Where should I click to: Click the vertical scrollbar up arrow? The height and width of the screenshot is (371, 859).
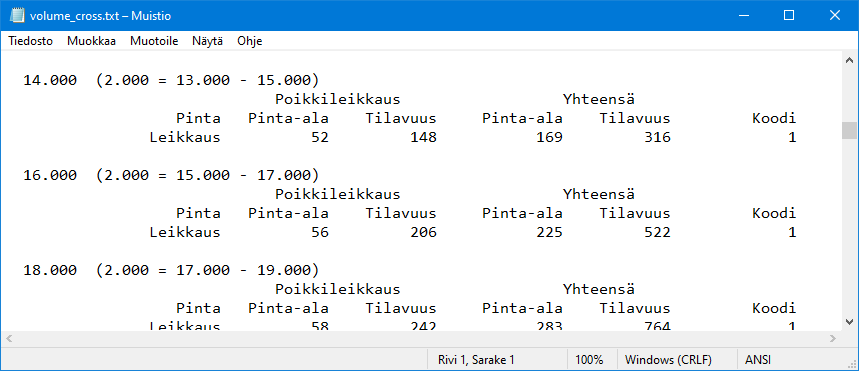849,60
